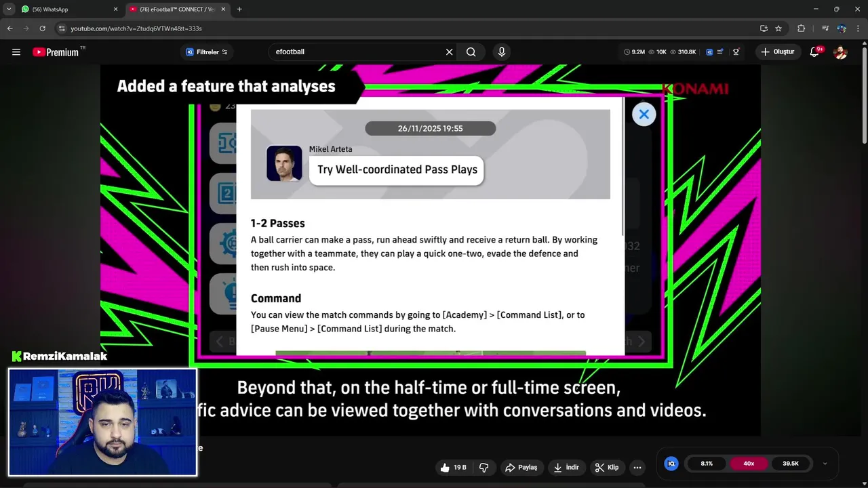Click the KONAMI logo in video
868x488 pixels.
click(696, 89)
